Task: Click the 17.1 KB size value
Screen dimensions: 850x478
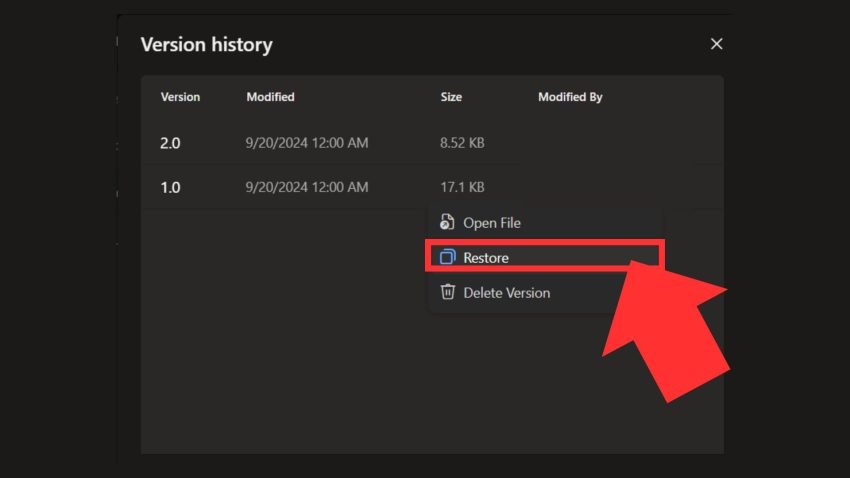Action: tap(462, 187)
